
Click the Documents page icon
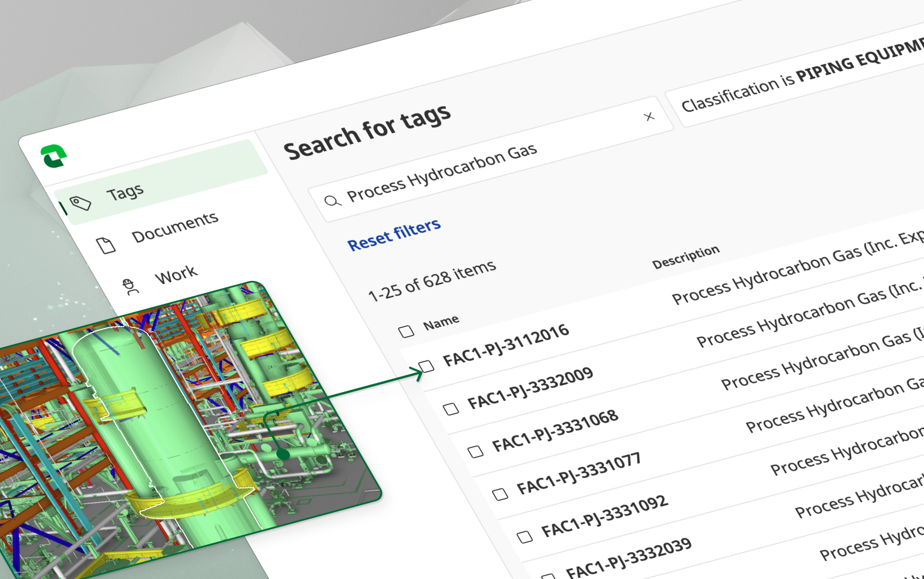coord(106,245)
